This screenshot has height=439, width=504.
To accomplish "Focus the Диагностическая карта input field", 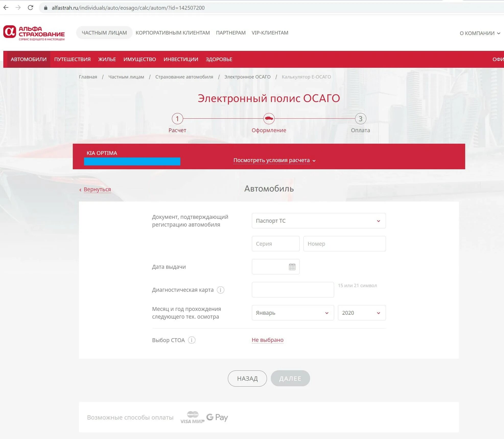I will tap(293, 290).
